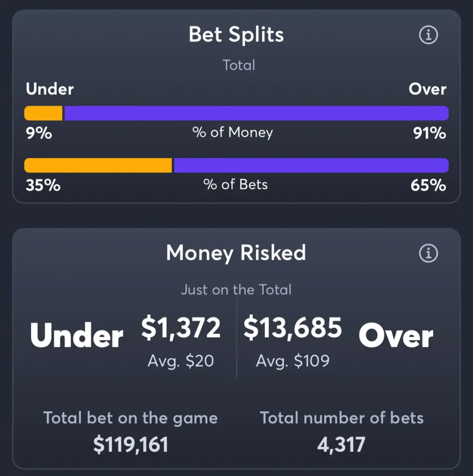Select the $13,685 Over amount
This screenshot has height=476, width=473.
[x=293, y=328]
